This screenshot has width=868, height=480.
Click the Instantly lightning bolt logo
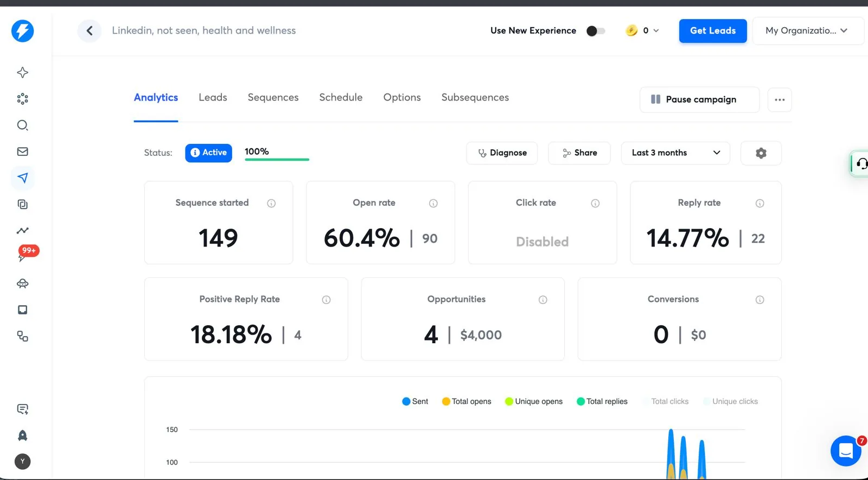point(22,31)
